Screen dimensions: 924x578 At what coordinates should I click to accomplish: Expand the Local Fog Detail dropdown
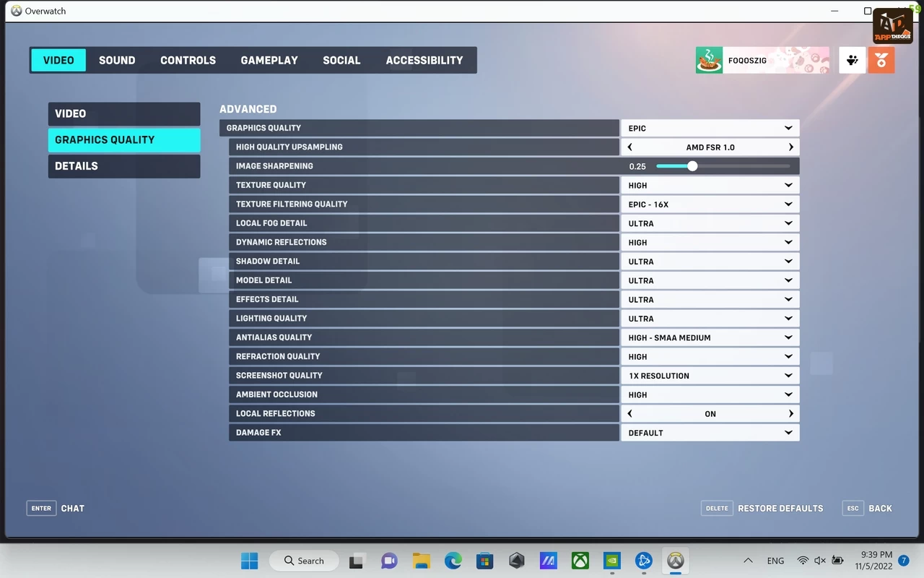(710, 223)
